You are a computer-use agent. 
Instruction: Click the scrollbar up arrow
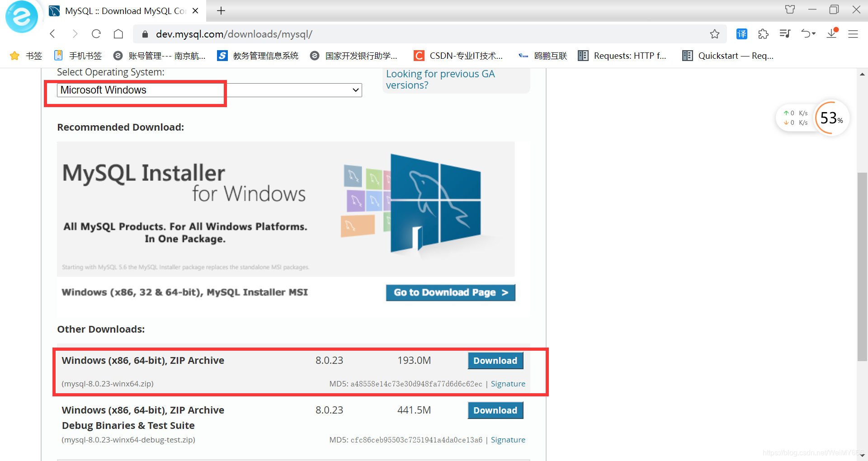click(x=862, y=74)
